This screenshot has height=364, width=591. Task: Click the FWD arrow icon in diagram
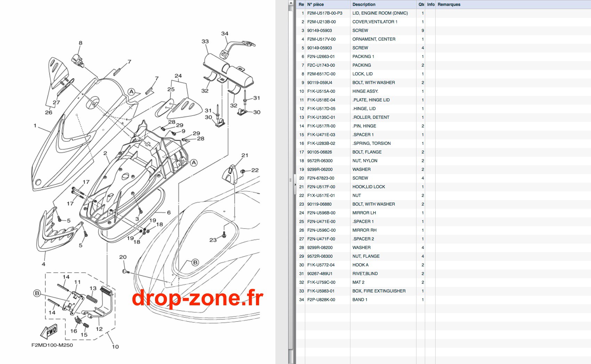click(x=49, y=332)
